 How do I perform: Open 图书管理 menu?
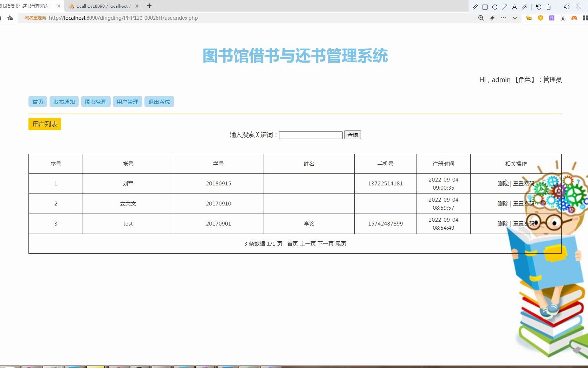point(96,102)
